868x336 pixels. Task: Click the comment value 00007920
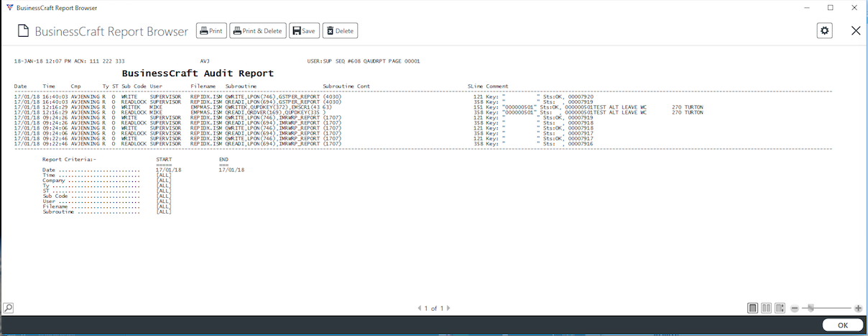(581, 96)
